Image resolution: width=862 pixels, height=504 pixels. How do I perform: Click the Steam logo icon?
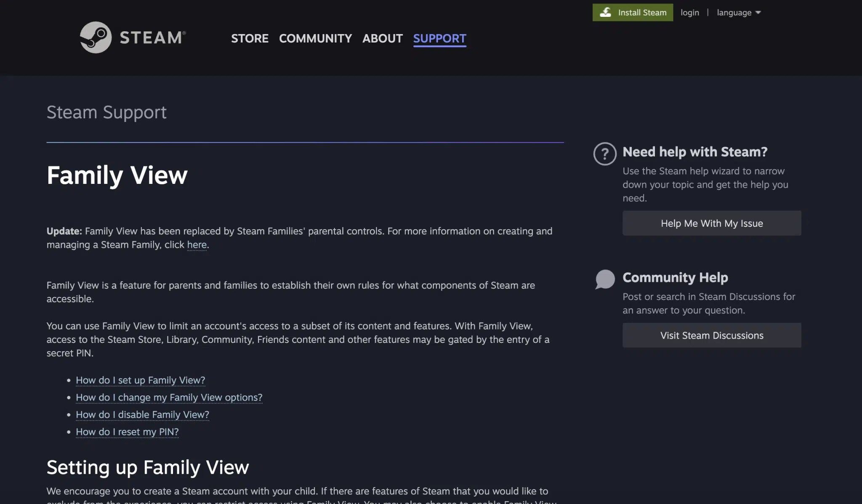(x=96, y=37)
